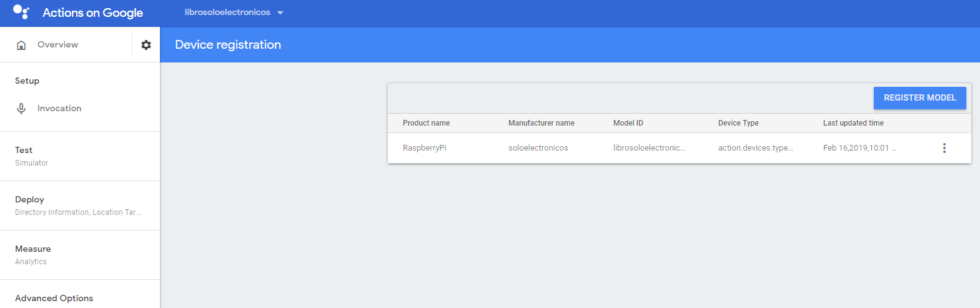Open Measure Analytics section
Viewport: 980px width, 308px height.
point(33,255)
